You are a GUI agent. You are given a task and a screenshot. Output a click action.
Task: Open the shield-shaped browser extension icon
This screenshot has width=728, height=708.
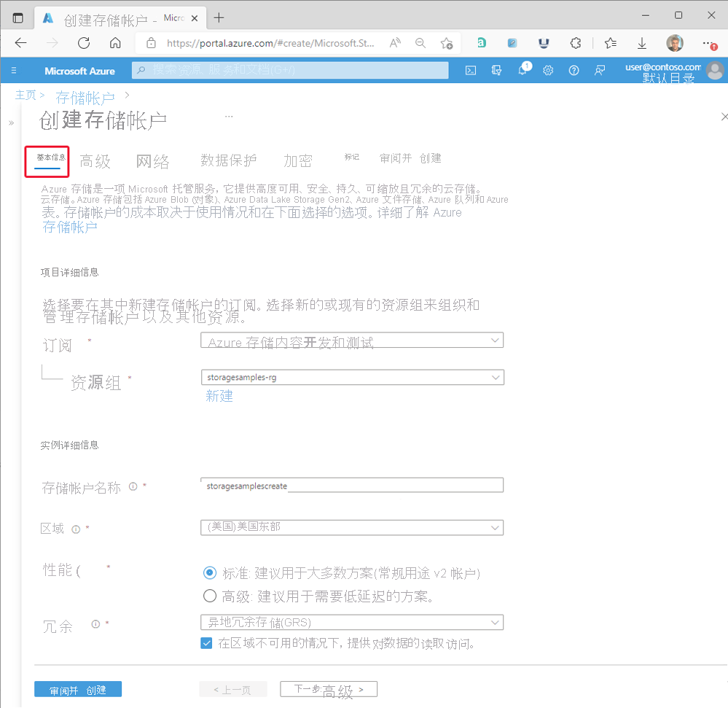click(544, 43)
